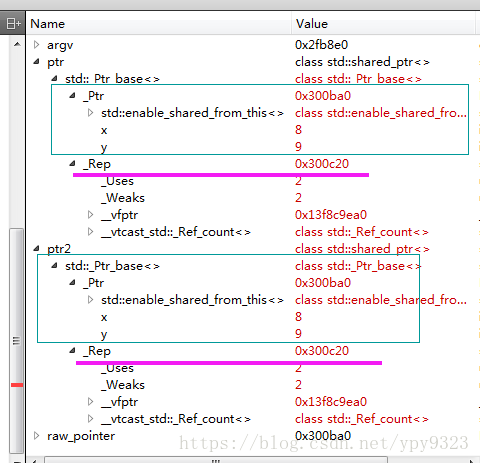This screenshot has height=463, width=480.
Task: Click the vertical scrollbar thumb
Action: (16, 341)
